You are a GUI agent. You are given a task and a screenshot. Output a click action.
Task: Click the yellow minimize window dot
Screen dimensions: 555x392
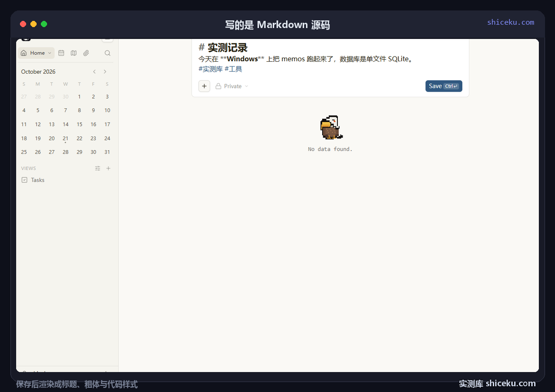[x=34, y=24]
